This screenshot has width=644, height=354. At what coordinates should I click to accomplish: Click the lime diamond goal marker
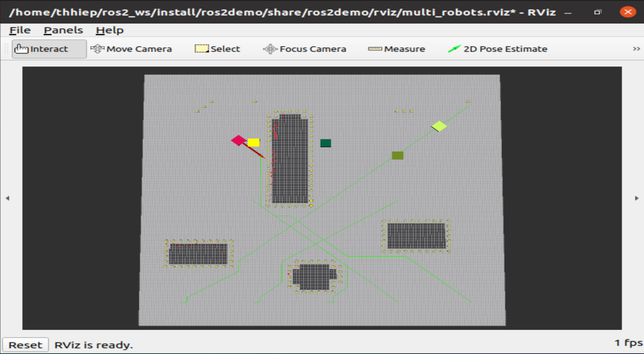click(439, 126)
